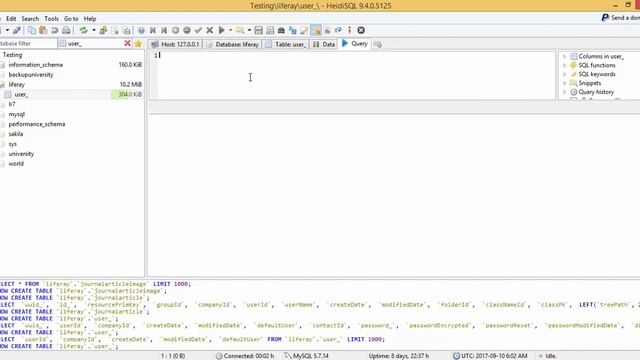Click the Save SQL to file icon
The height and width of the screenshot is (360, 640).
tap(258, 30)
